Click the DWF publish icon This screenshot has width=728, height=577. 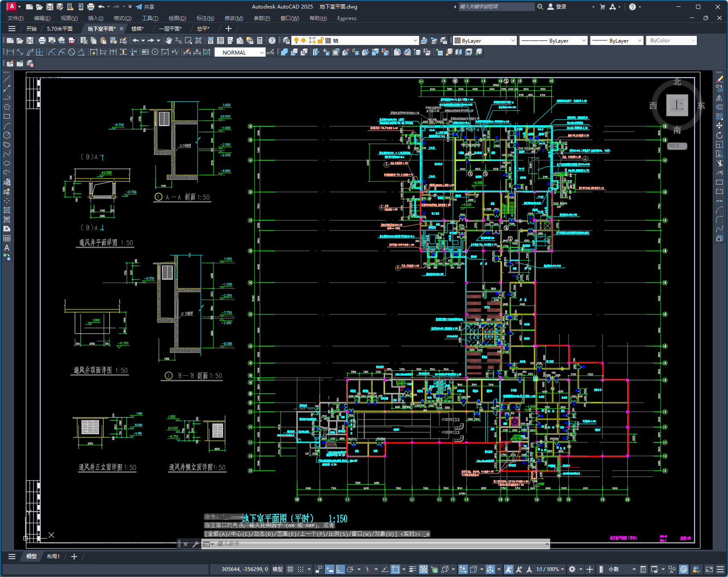pyautogui.click(x=72, y=40)
